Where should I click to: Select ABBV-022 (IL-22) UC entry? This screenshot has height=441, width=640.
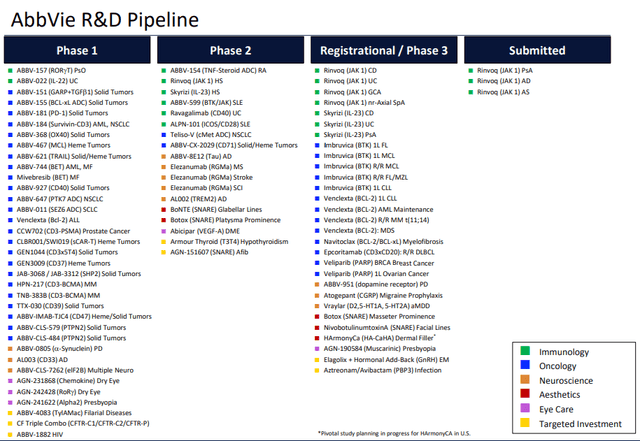(47, 81)
